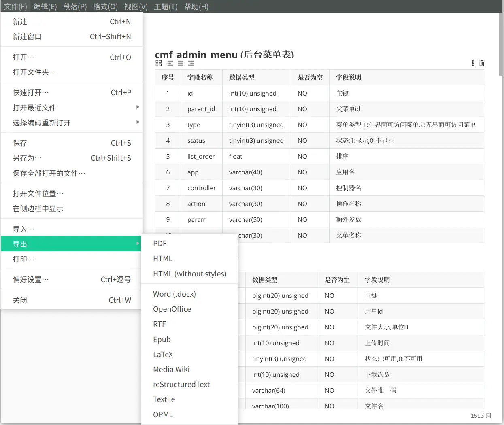
Task: Expand the 导出 submenu arrow
Action: pos(138,244)
